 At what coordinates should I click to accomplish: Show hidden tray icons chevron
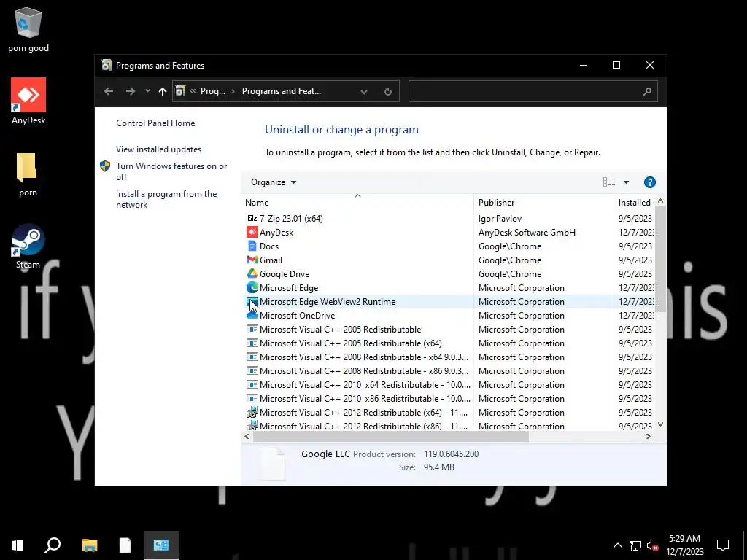(617, 545)
